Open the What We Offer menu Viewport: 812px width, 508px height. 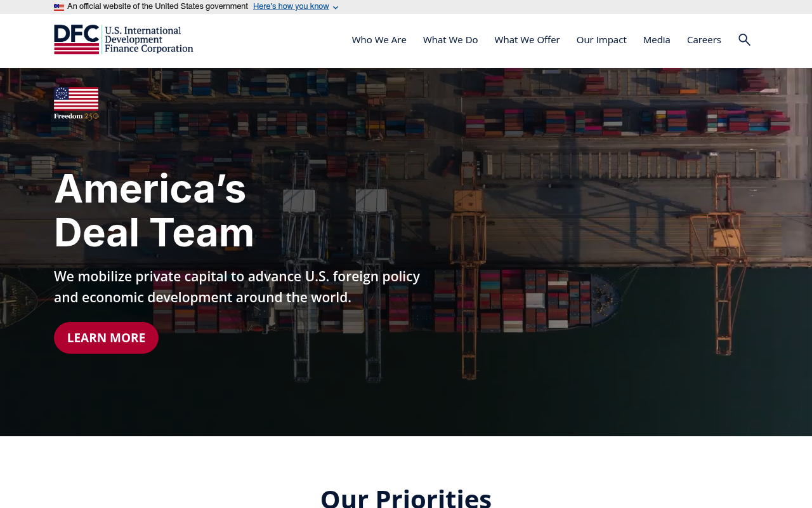click(x=527, y=39)
